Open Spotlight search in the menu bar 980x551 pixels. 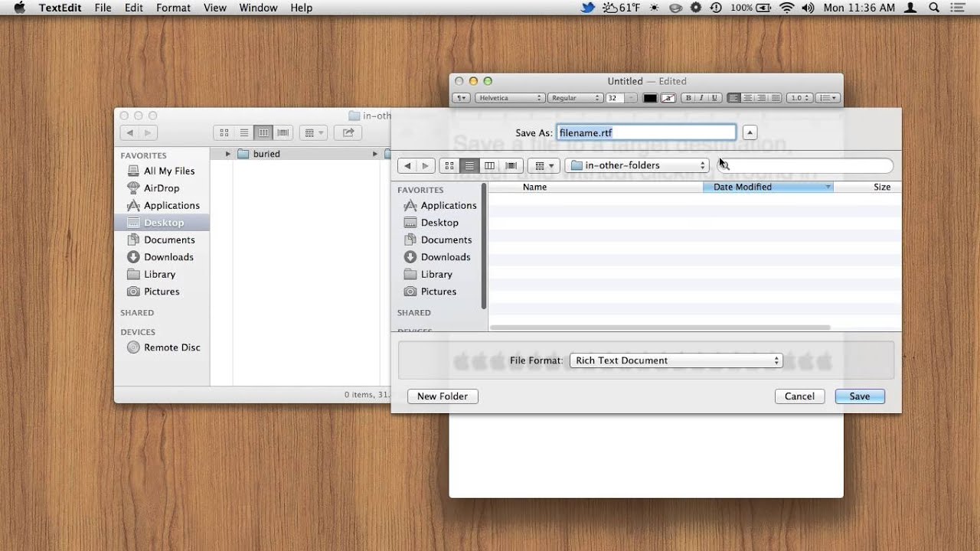pos(934,8)
